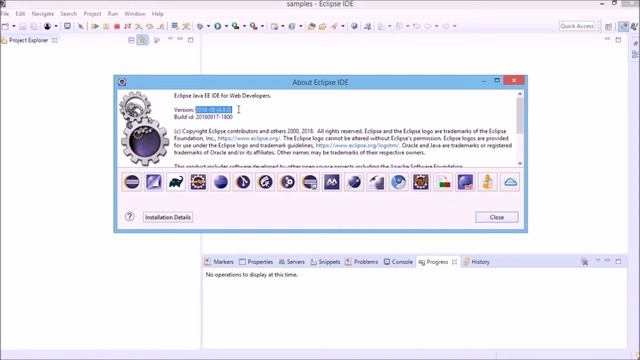
Task: Click the yellow figure plugin icon
Action: coord(487,182)
